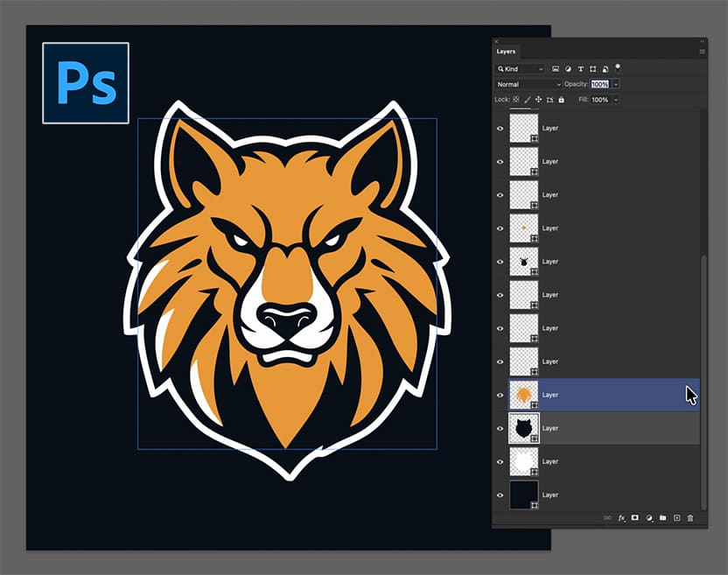This screenshot has height=575, width=728.
Task: Create a new layer
Action: (x=677, y=517)
